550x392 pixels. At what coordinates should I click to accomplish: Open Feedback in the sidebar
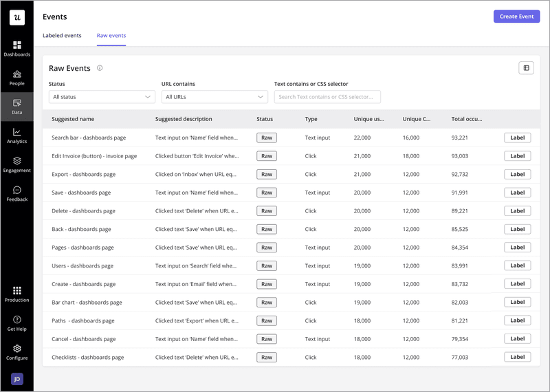pyautogui.click(x=16, y=194)
